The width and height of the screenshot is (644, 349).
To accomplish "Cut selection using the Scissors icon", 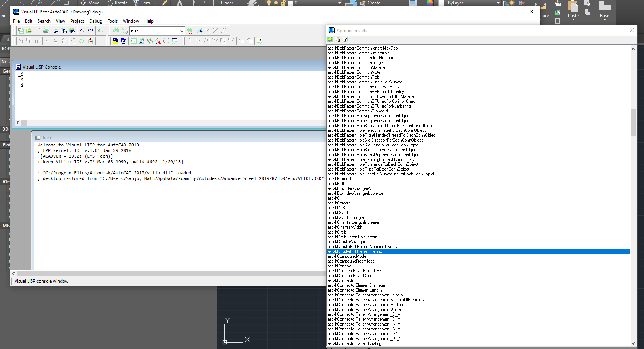I will click(x=56, y=31).
